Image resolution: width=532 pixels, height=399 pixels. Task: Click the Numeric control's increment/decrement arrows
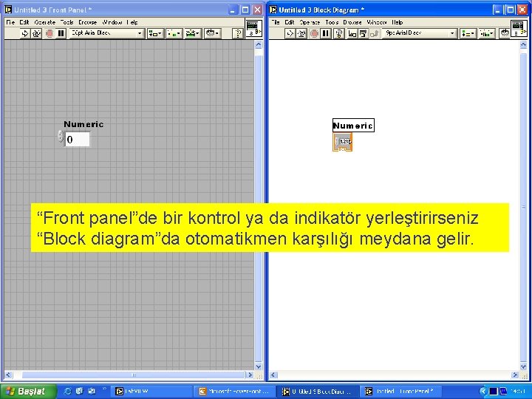(x=61, y=137)
